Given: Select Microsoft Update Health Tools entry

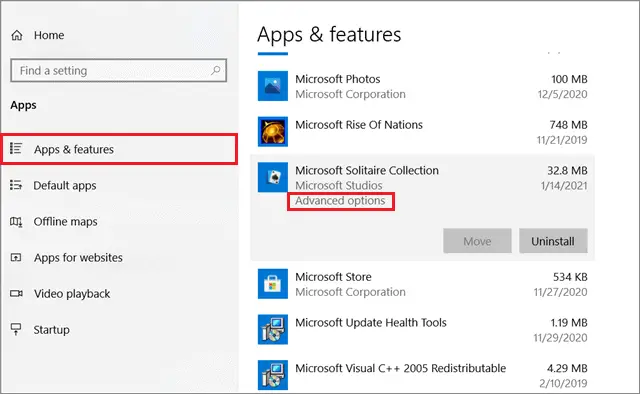Looking at the screenshot, I should (371, 323).
